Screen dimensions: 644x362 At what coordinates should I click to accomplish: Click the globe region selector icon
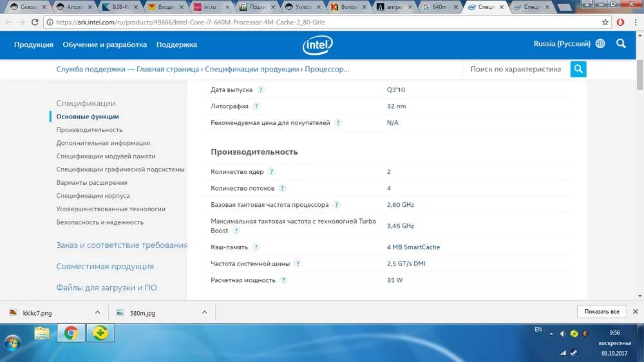(600, 44)
